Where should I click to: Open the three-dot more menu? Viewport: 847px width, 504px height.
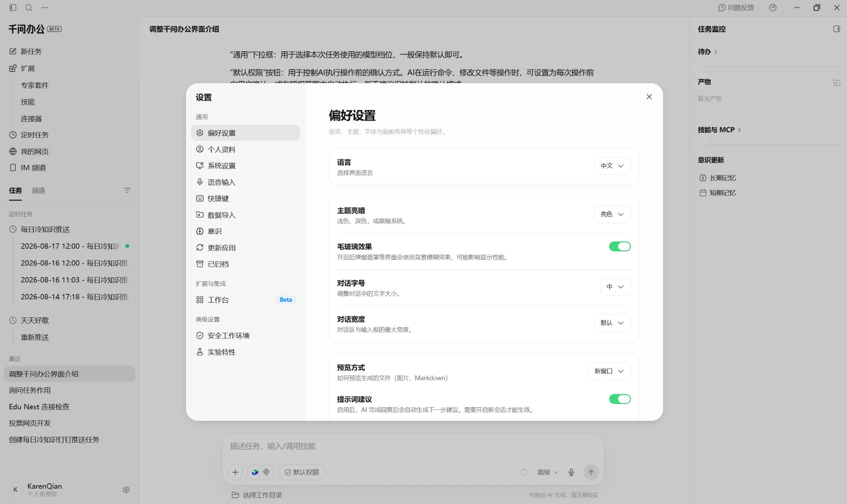(x=45, y=7)
